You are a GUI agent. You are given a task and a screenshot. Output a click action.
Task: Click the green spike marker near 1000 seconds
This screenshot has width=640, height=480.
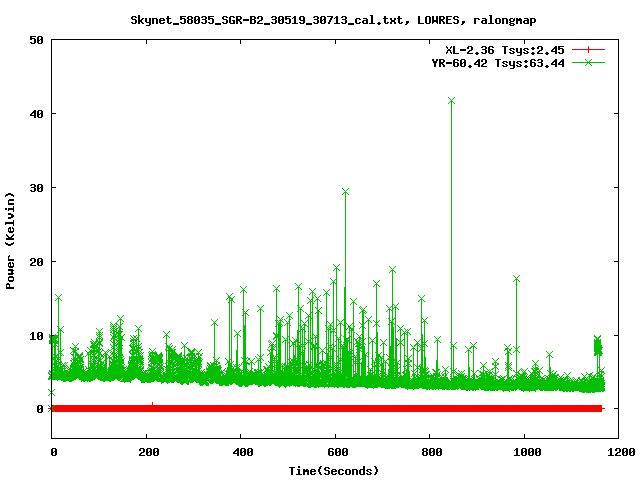(x=516, y=279)
